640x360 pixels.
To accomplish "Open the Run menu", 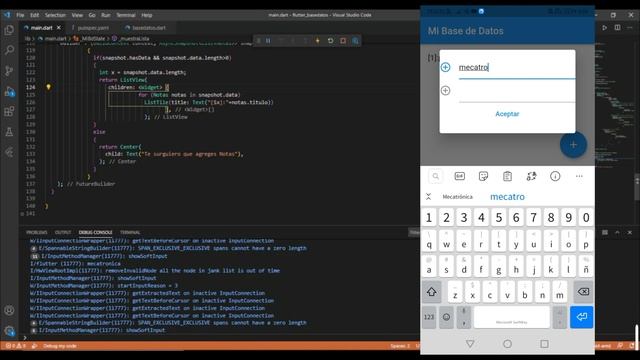I will [x=106, y=15].
